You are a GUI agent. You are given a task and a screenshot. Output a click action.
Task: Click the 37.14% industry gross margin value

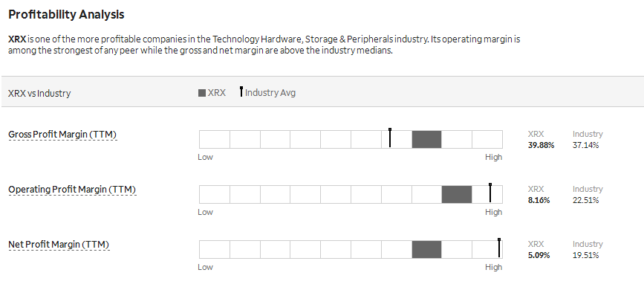point(585,145)
